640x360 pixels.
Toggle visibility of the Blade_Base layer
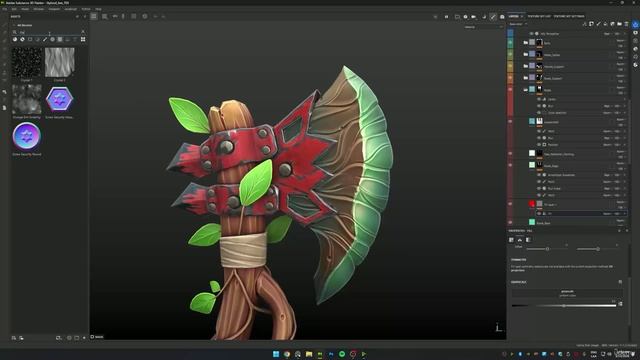click(x=510, y=222)
